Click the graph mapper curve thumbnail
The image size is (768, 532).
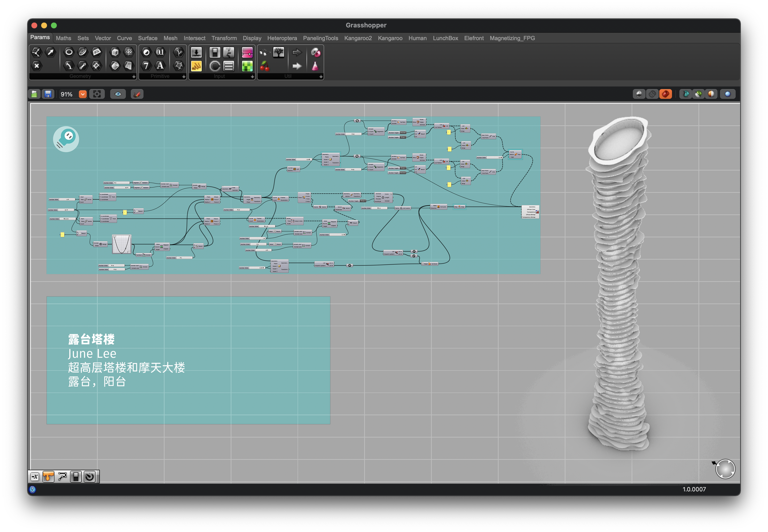[x=121, y=244]
